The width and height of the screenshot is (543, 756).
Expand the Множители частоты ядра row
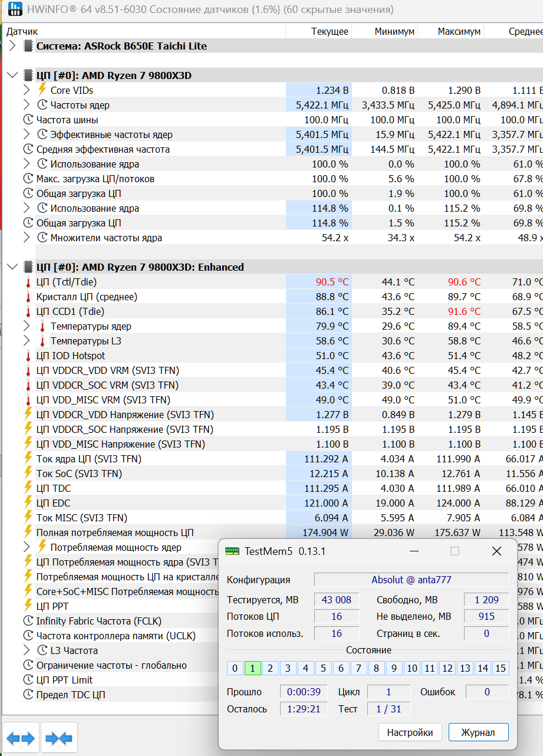(26, 238)
